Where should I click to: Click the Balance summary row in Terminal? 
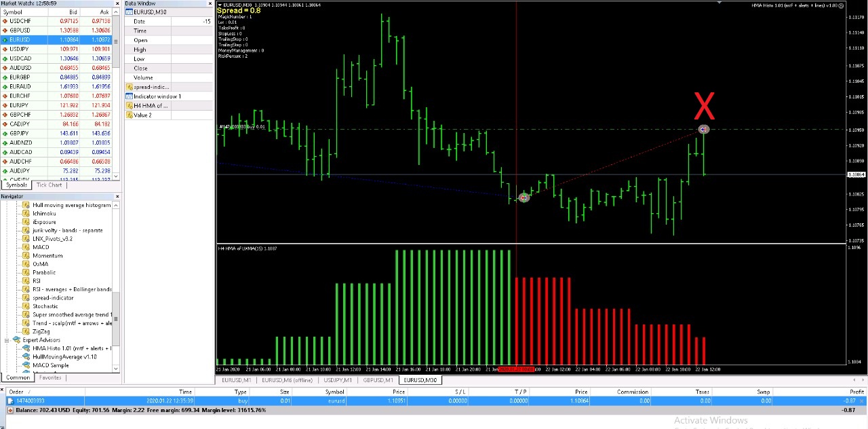pyautogui.click(x=434, y=410)
